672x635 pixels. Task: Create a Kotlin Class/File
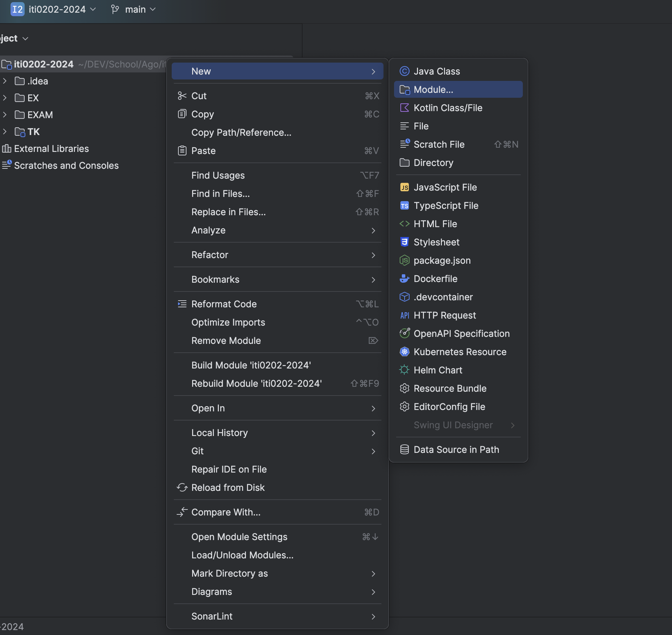(448, 108)
